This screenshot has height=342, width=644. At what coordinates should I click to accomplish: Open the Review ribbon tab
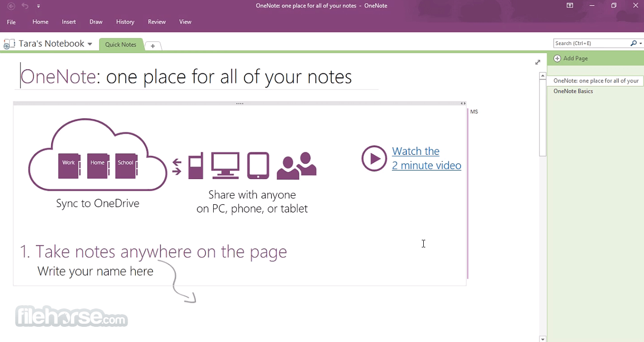pyautogui.click(x=157, y=22)
